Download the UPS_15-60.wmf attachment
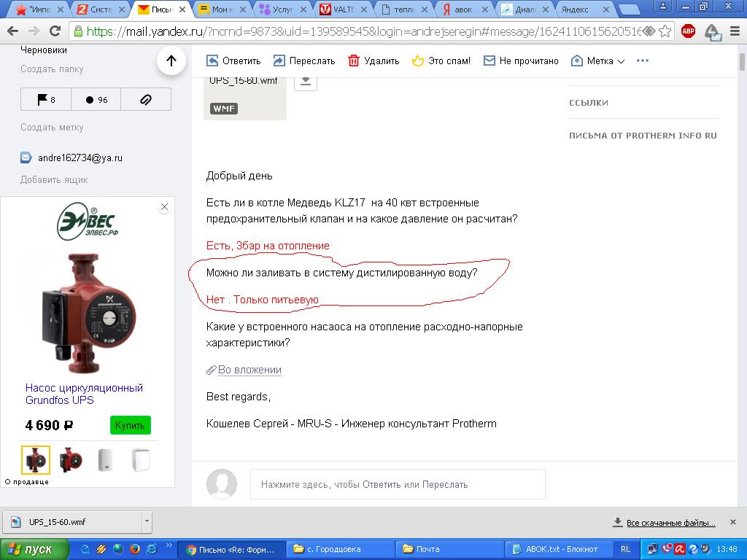This screenshot has height=560, width=747. tap(306, 81)
